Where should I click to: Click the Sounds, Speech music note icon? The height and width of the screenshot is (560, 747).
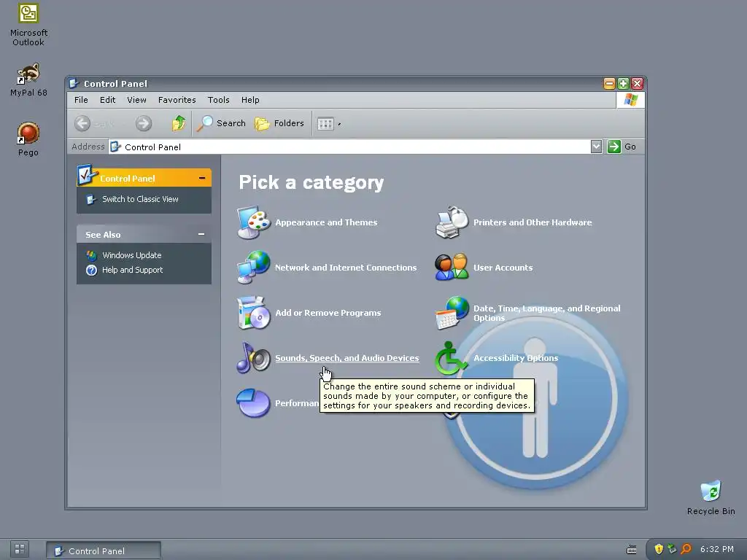[253, 357]
